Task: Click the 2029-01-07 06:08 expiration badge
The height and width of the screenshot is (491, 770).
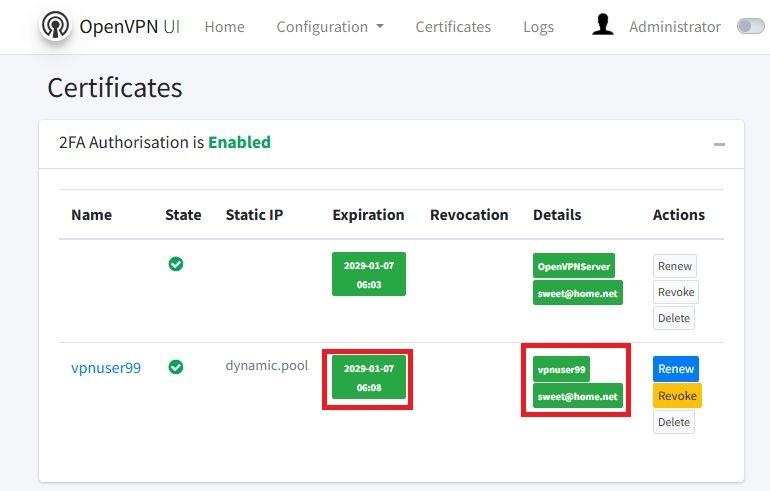Action: tap(369, 377)
